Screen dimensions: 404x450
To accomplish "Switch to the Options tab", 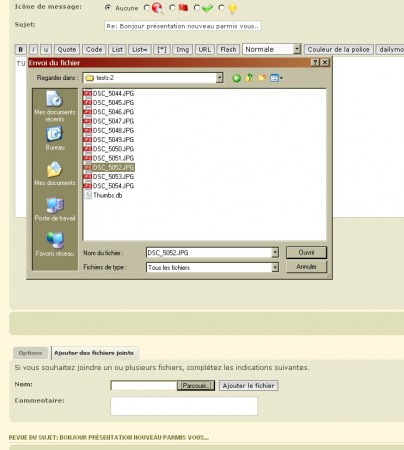I will click(30, 353).
